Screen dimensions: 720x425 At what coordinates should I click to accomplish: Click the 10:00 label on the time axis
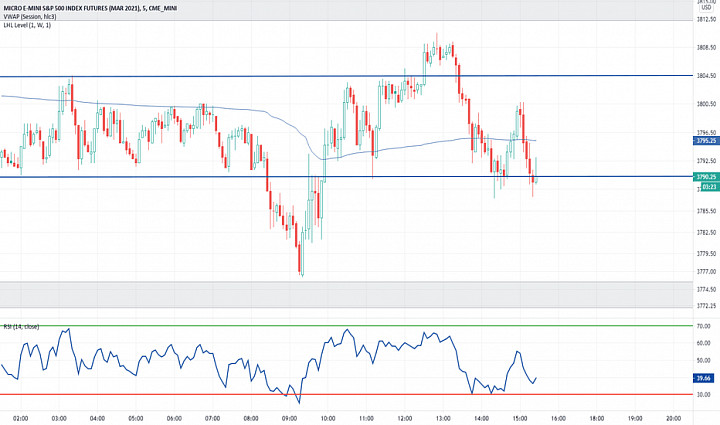(x=328, y=419)
